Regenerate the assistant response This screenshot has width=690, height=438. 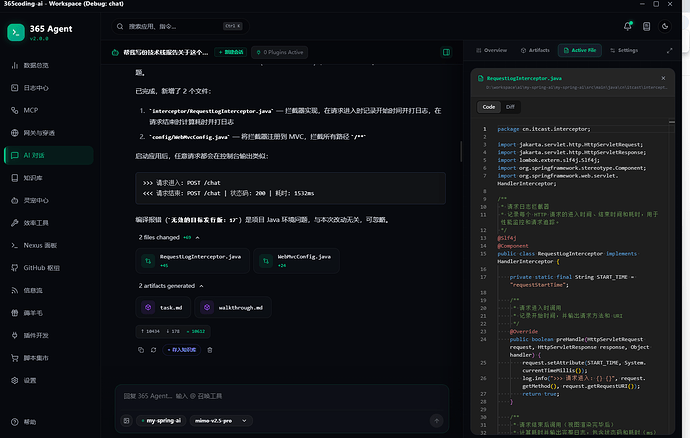(153, 350)
